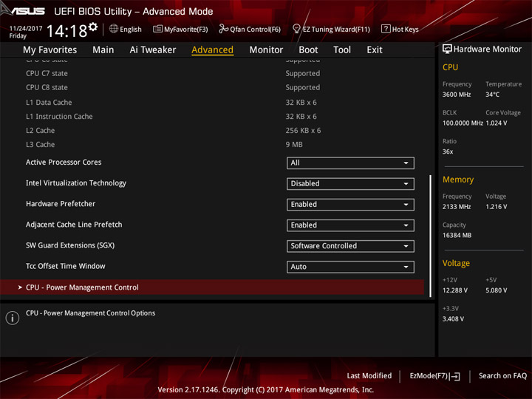Select the Advanced tab
The width and height of the screenshot is (532, 399).
[x=212, y=50]
